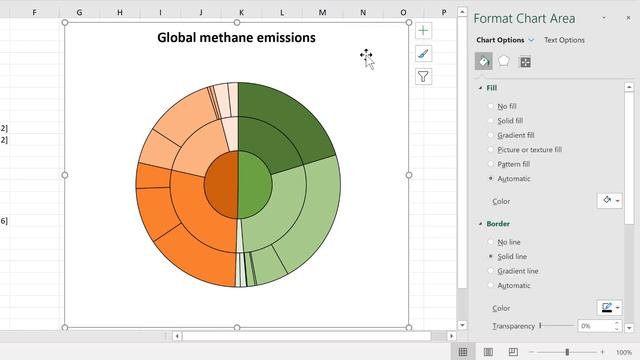Click the chart's top-left resize handle
This screenshot has height=360, width=640.
pos(65,22)
